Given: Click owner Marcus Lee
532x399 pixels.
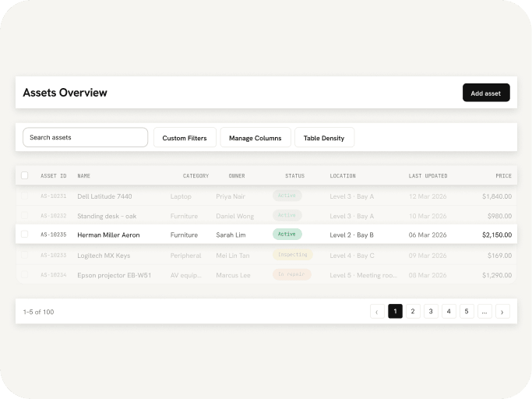Looking at the screenshot, I should click(233, 275).
